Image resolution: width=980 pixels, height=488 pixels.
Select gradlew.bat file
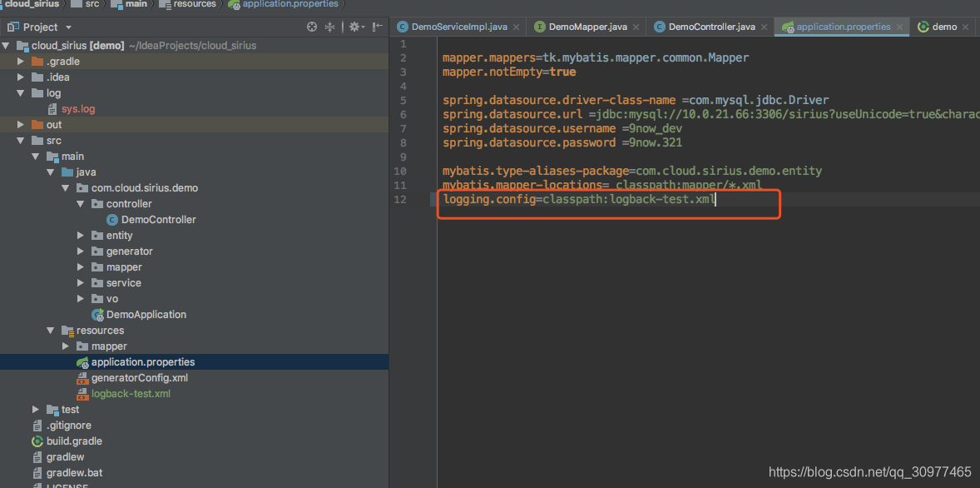click(74, 473)
